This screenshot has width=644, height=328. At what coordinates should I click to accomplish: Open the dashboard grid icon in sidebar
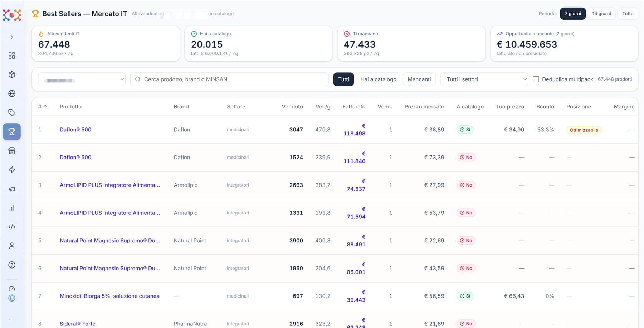12,56
